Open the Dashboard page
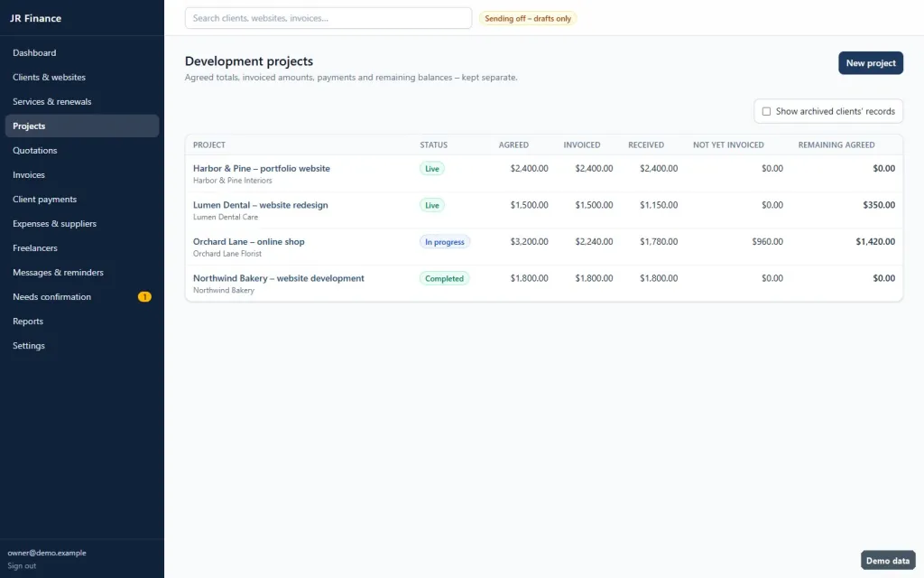The height and width of the screenshot is (578, 924). point(82,52)
